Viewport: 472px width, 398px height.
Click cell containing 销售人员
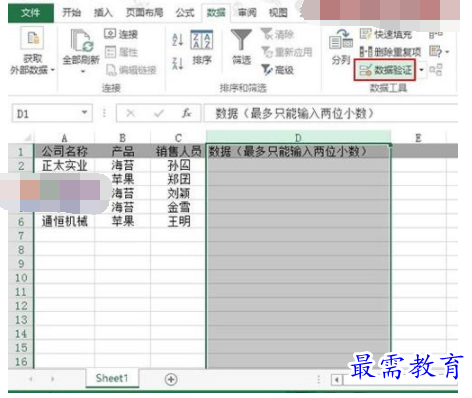[178, 152]
